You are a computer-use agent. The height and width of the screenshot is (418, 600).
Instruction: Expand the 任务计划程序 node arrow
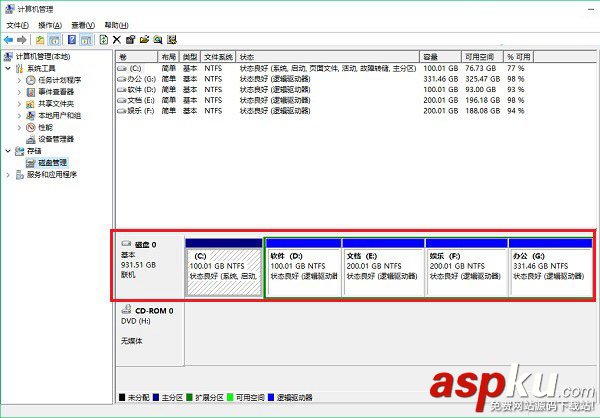click(19, 80)
